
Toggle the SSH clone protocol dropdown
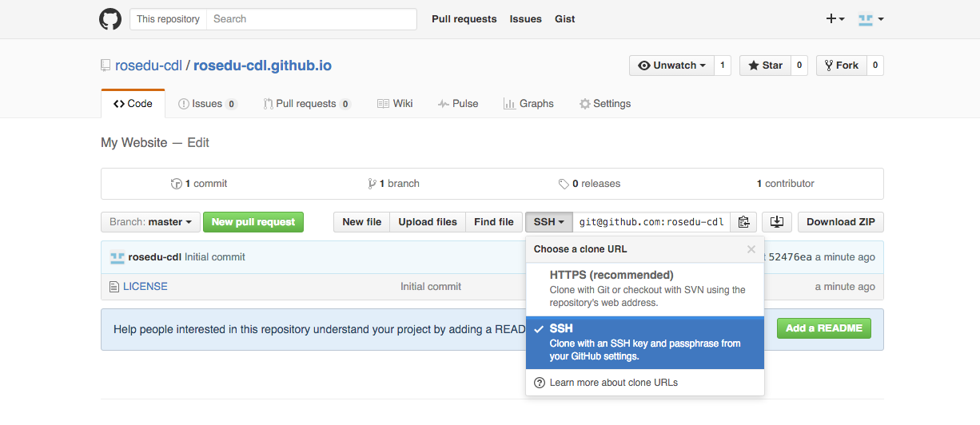tap(549, 222)
